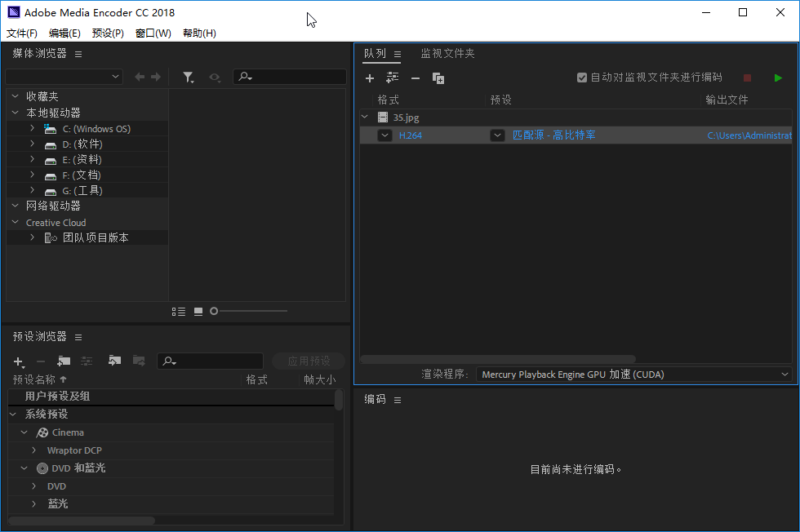The height and width of the screenshot is (532, 800).
Task: Adjust the thumbnail zoom slider handle
Action: click(214, 311)
